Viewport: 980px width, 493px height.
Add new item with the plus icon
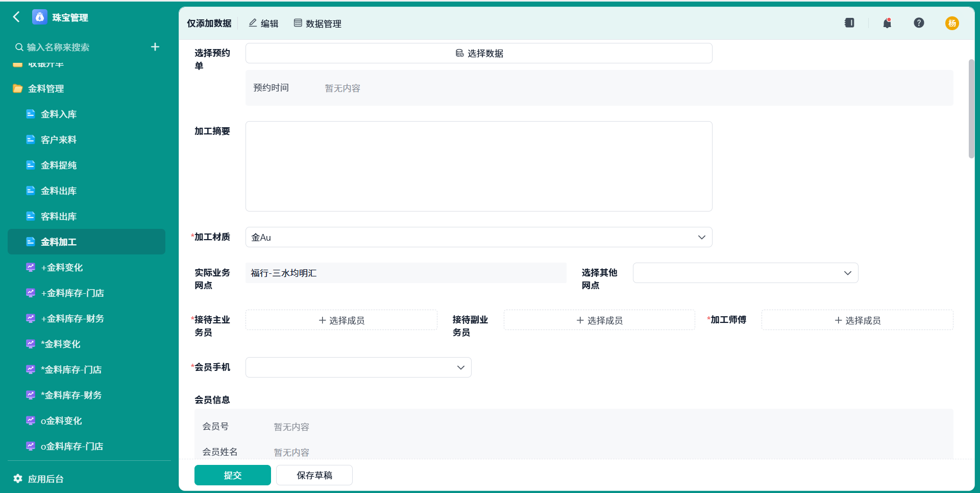tap(155, 47)
